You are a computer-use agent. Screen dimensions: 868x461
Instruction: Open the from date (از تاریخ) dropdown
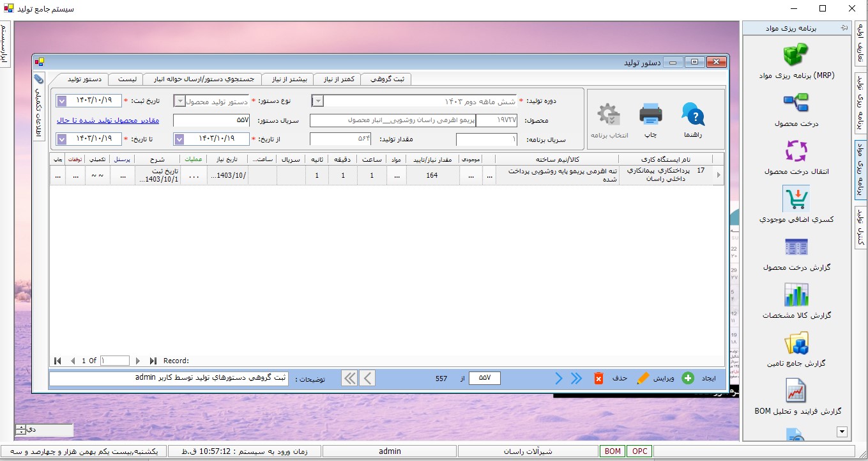pos(179,139)
